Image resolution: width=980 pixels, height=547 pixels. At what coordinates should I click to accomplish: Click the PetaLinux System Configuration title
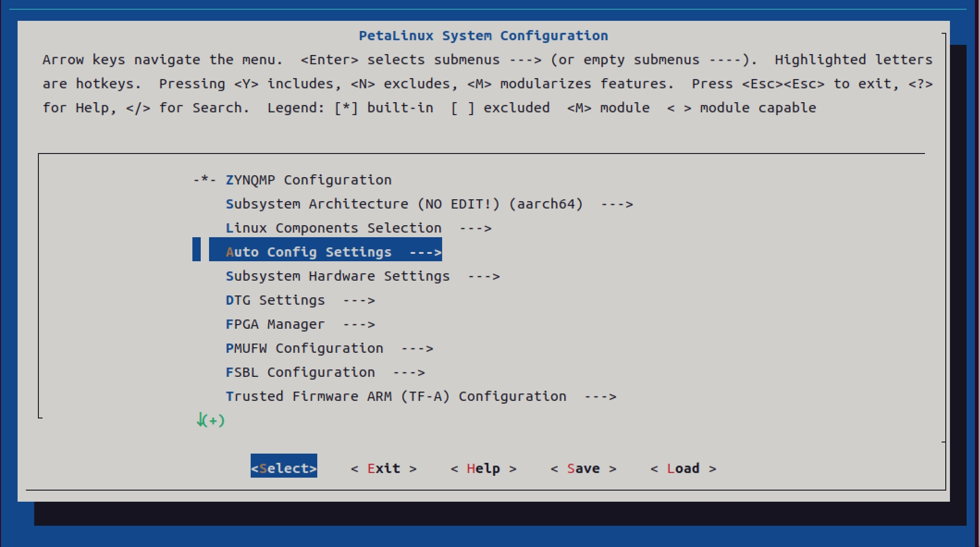coord(483,36)
